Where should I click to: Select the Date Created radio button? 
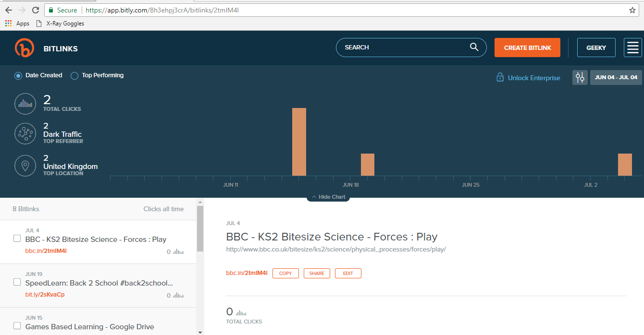point(18,75)
